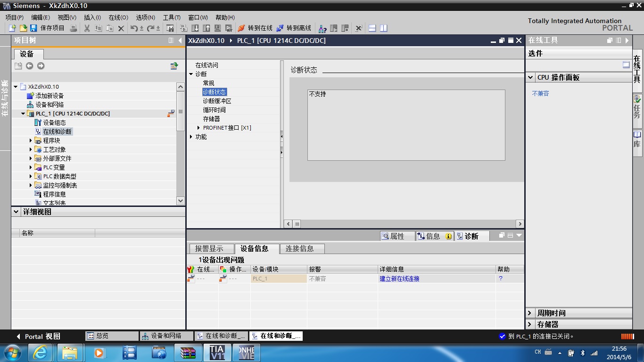Click the stop CPU toolbar icon
644x362 pixels.
click(345, 28)
